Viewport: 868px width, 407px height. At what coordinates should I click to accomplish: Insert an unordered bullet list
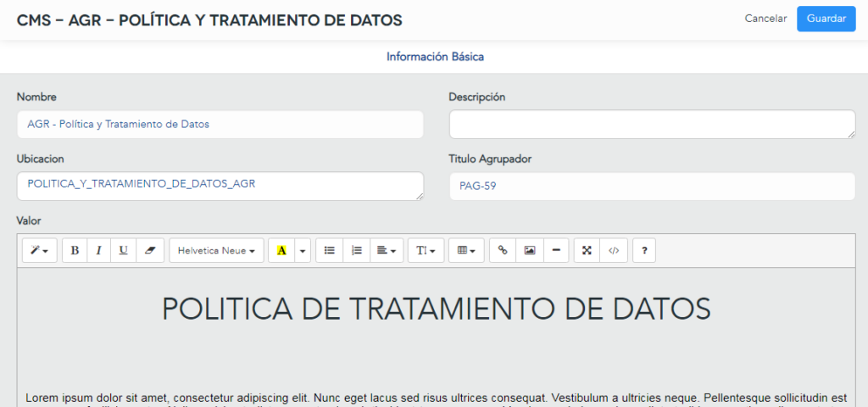tap(330, 250)
